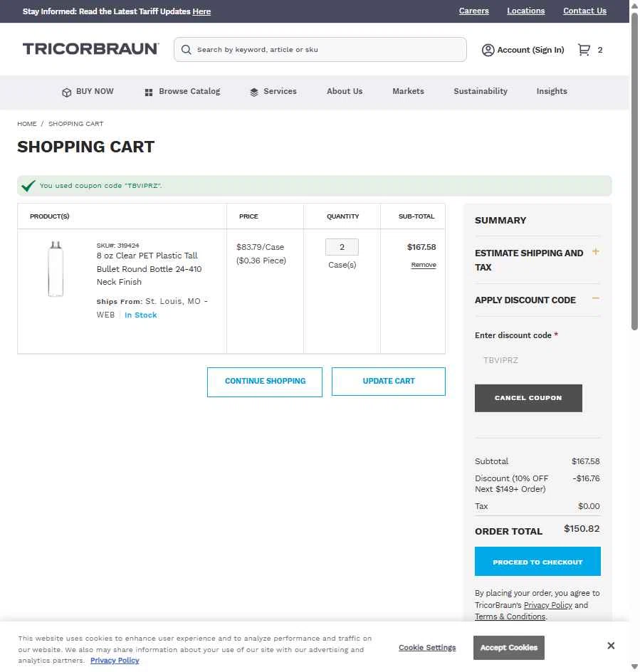Open the shopping cart icon
Viewport: 640px width, 672px height.
point(584,50)
